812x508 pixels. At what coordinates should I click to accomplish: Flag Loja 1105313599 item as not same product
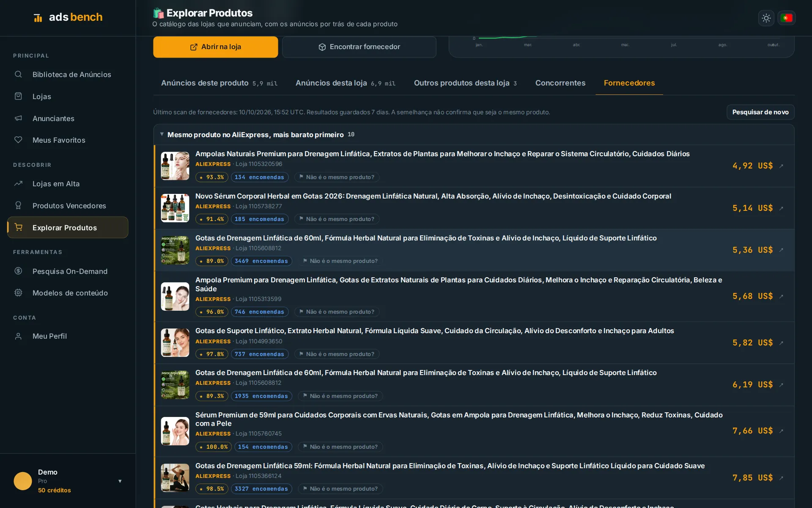click(x=337, y=312)
